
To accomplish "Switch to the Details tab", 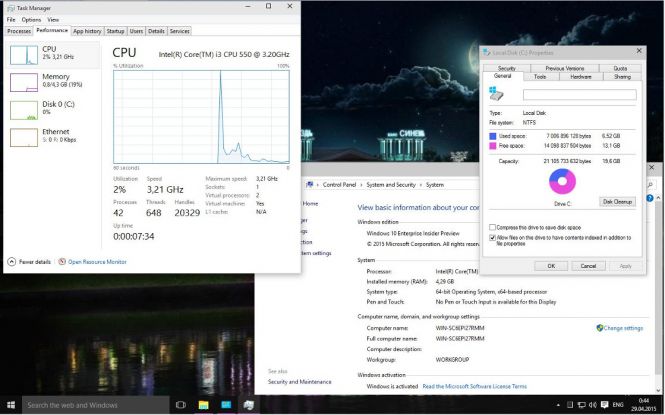I will (156, 31).
